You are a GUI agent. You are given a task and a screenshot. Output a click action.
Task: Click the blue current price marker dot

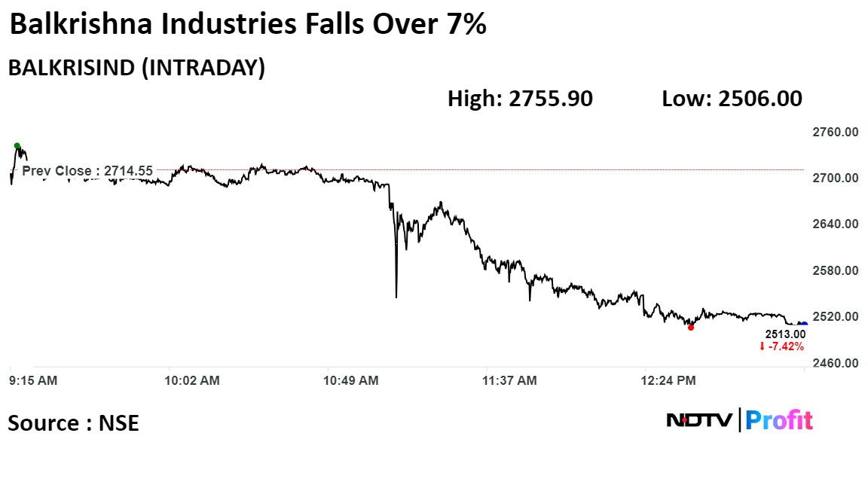[x=804, y=325]
